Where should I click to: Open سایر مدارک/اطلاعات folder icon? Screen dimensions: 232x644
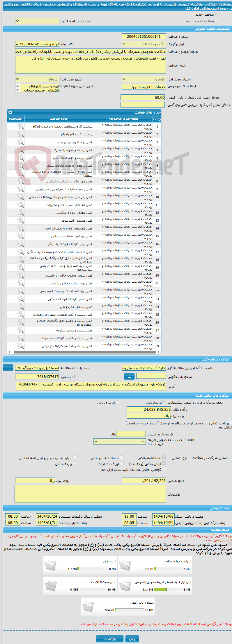click(50, 586)
